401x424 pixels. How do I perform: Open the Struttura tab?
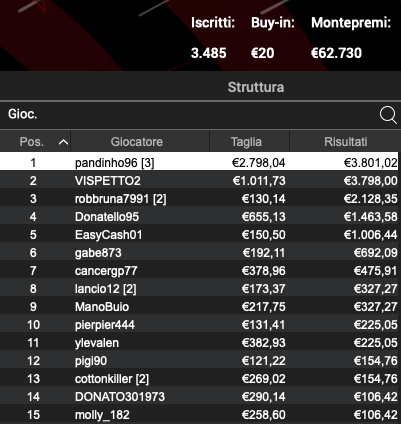[x=256, y=87]
